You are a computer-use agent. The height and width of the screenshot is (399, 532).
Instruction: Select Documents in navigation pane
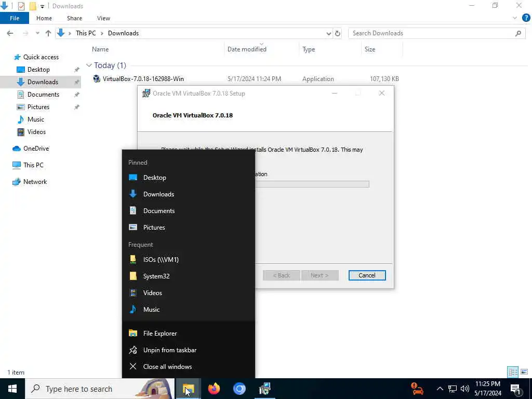click(43, 95)
